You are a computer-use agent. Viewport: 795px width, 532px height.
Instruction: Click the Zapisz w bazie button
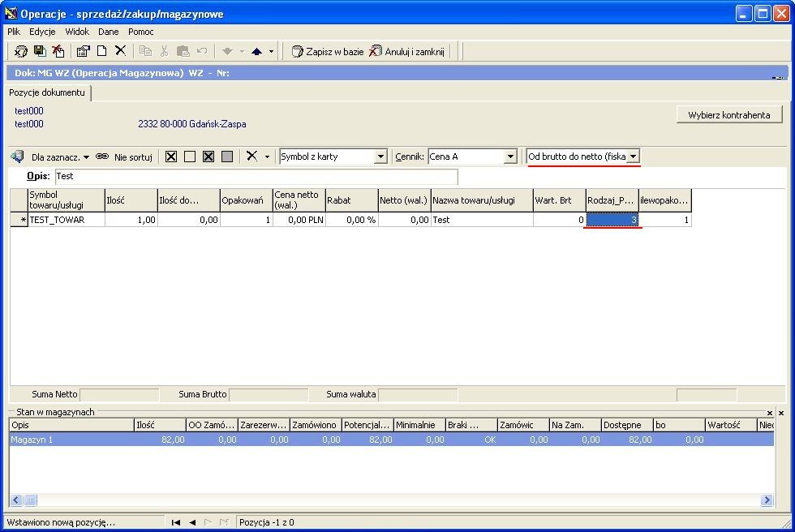[327, 51]
